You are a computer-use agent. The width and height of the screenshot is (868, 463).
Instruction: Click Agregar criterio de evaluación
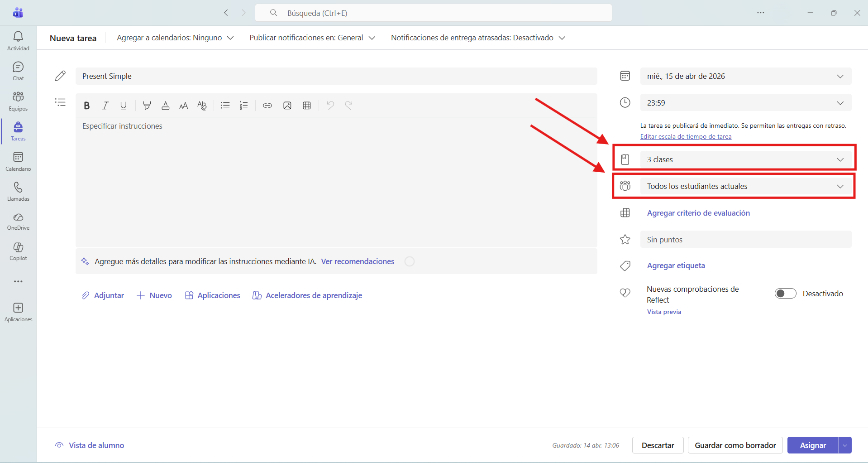pos(698,213)
